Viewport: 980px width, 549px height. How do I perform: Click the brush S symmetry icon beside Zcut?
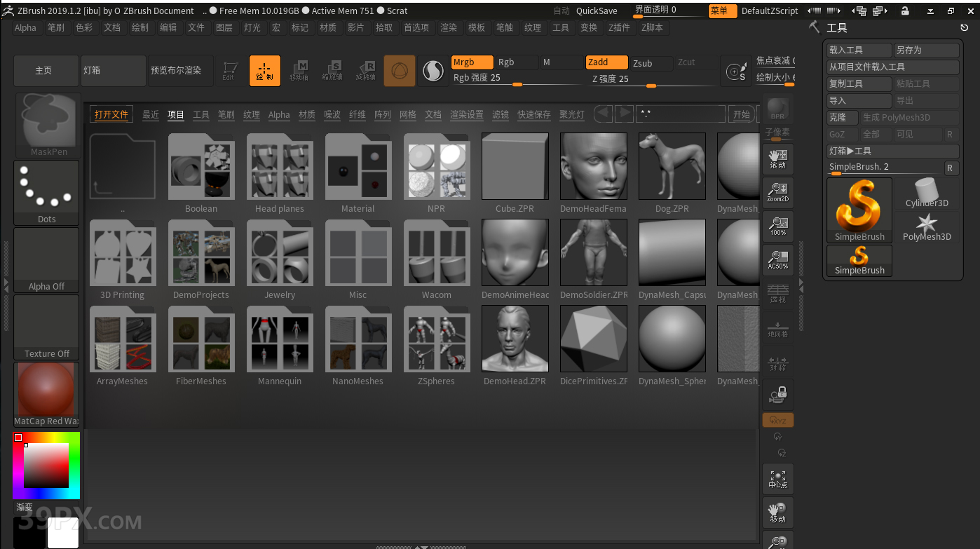[x=736, y=71]
